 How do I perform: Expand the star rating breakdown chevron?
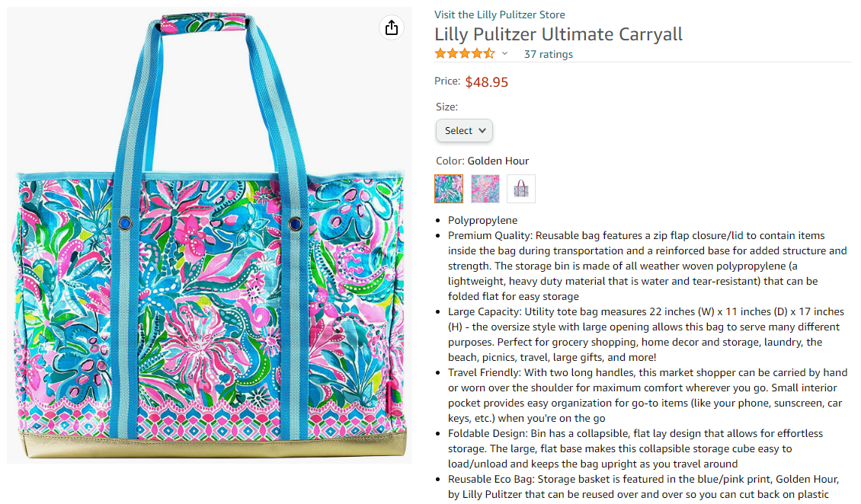(504, 55)
